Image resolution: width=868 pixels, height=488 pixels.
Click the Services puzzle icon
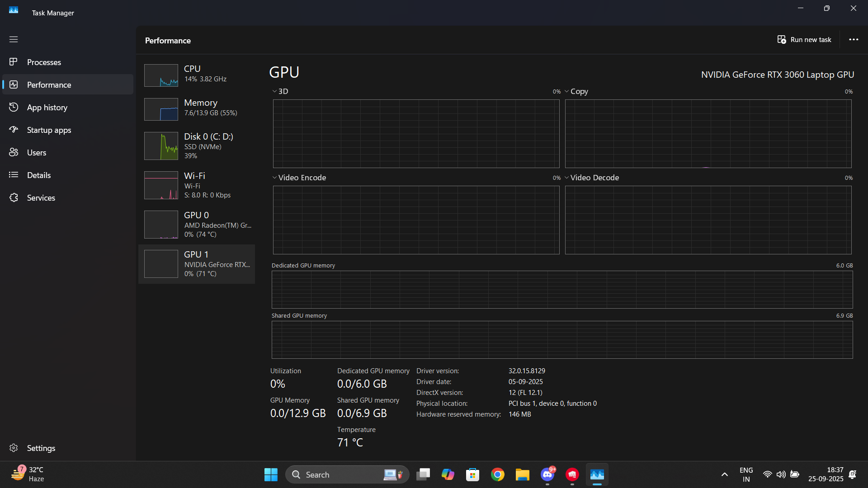(14, 197)
